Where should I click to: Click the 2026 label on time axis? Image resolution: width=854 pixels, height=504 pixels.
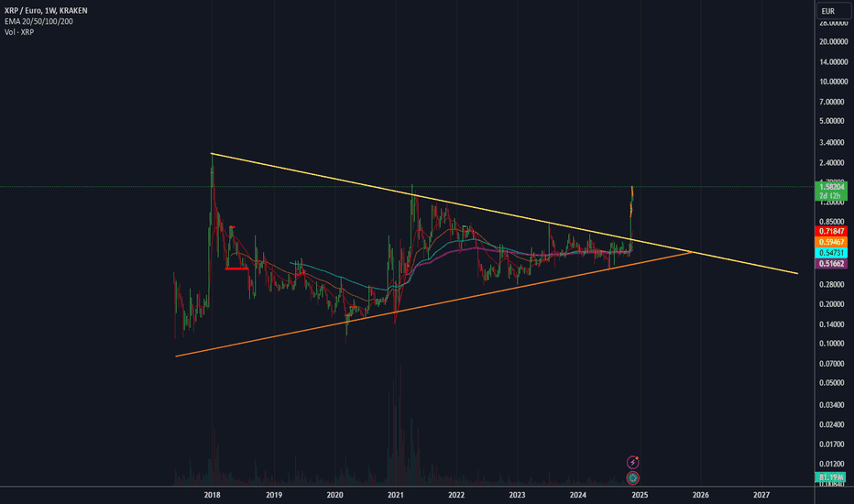point(701,495)
